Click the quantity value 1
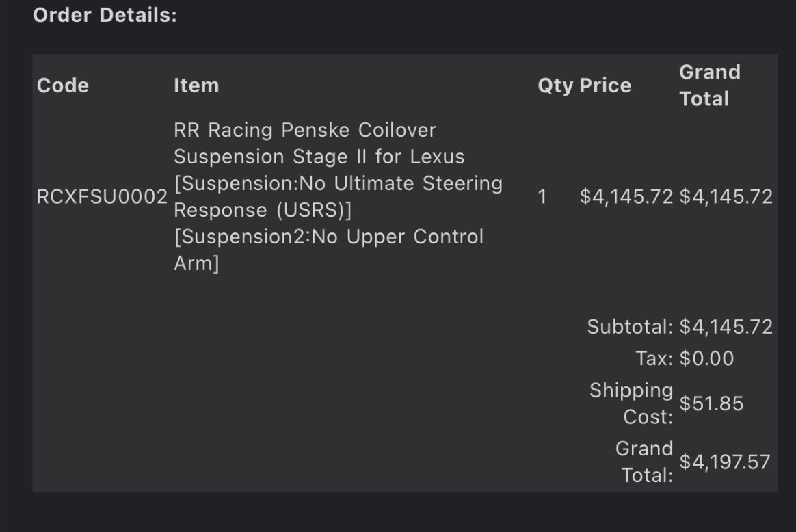 (x=542, y=197)
